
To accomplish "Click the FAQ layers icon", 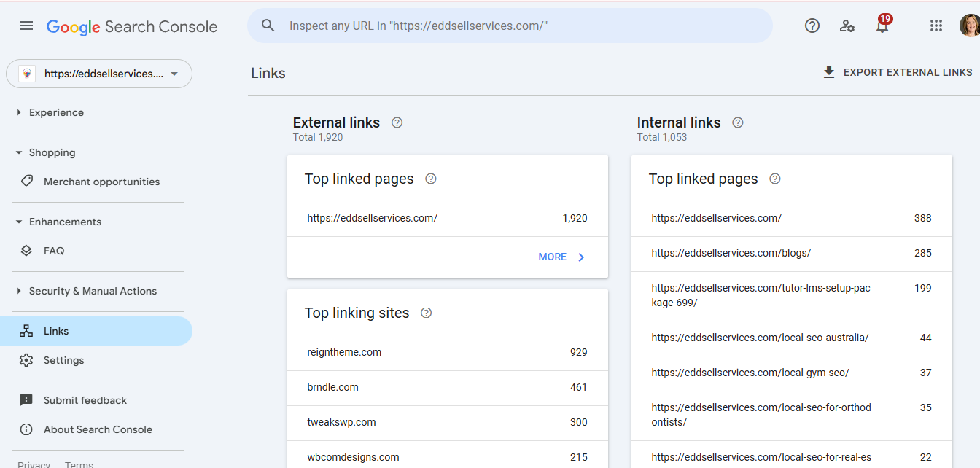I will coord(26,250).
